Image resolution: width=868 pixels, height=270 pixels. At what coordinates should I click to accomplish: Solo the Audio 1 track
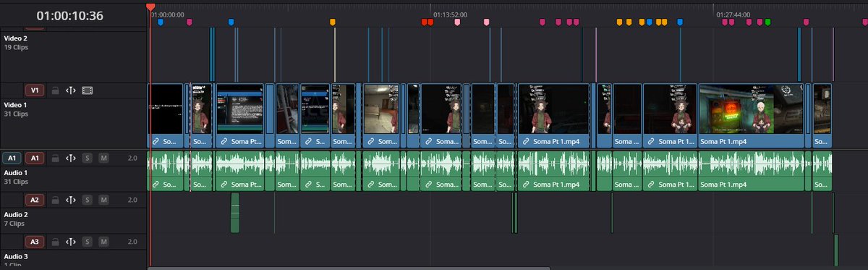88,158
